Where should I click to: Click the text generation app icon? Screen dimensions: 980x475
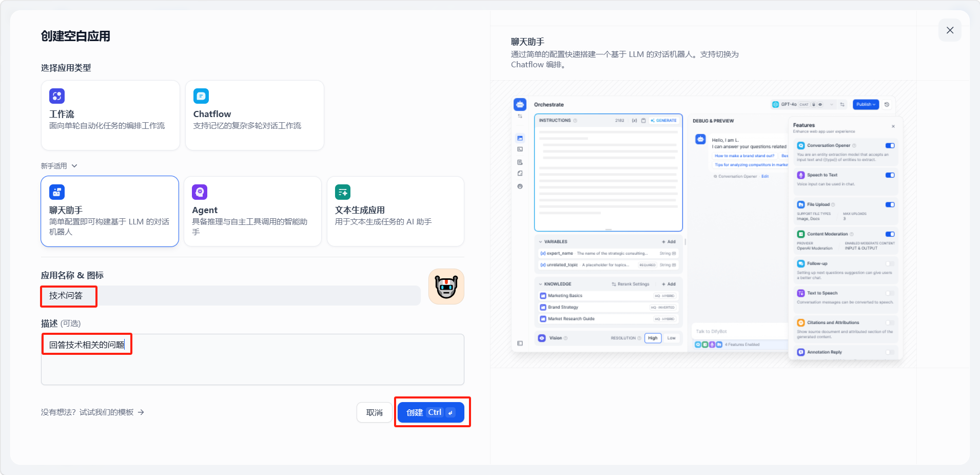tap(342, 192)
